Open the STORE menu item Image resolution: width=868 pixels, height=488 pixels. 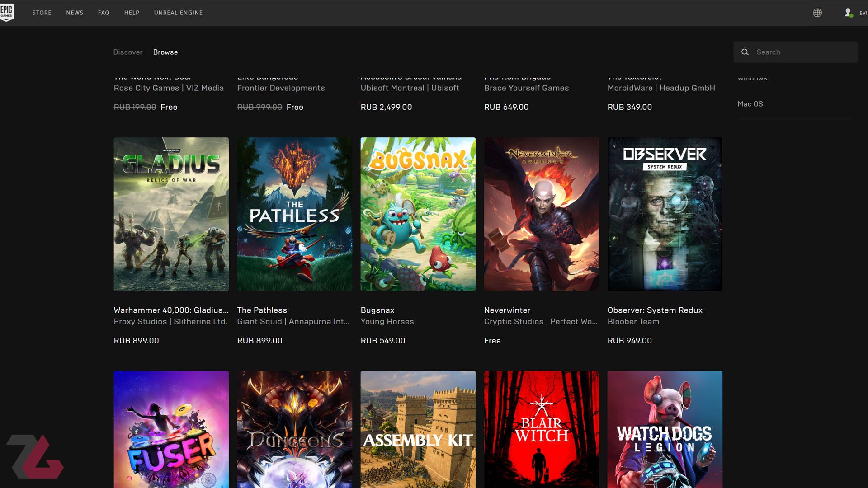pos(42,13)
